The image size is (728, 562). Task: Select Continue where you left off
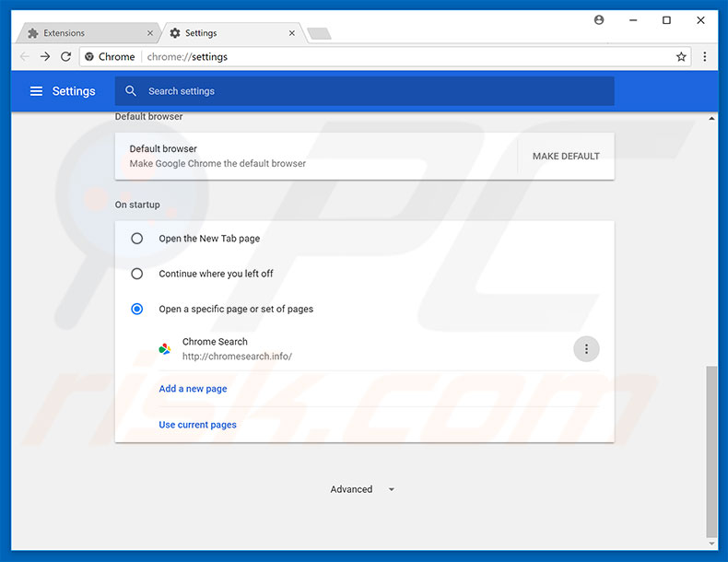(137, 274)
